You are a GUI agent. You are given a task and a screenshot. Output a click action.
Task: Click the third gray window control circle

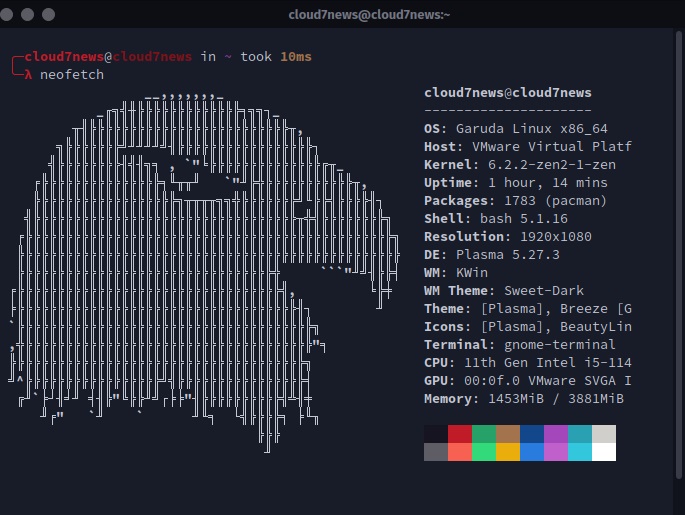pyautogui.click(x=48, y=14)
